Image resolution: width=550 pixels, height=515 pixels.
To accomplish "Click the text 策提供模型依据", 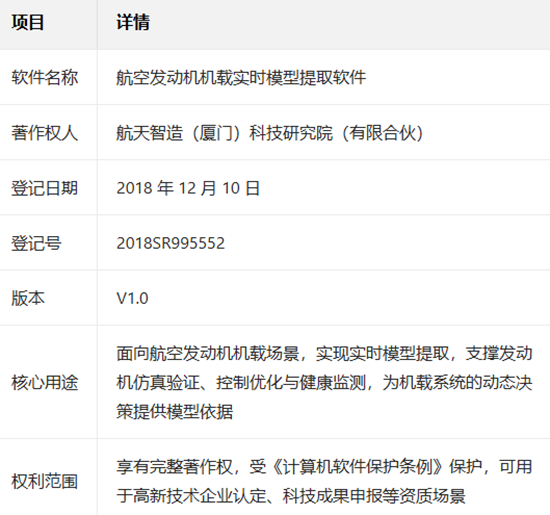I will [x=174, y=411].
